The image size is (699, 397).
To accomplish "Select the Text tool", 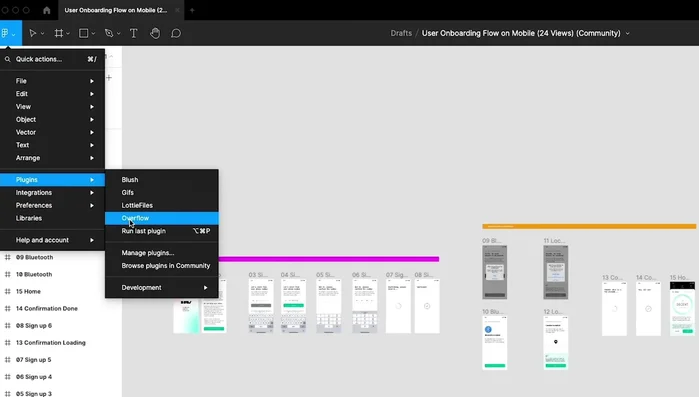I will click(133, 33).
